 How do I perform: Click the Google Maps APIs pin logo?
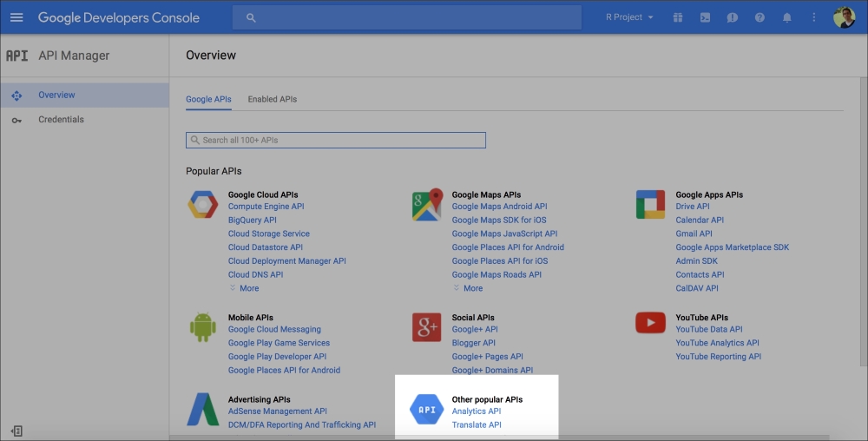[x=427, y=205]
